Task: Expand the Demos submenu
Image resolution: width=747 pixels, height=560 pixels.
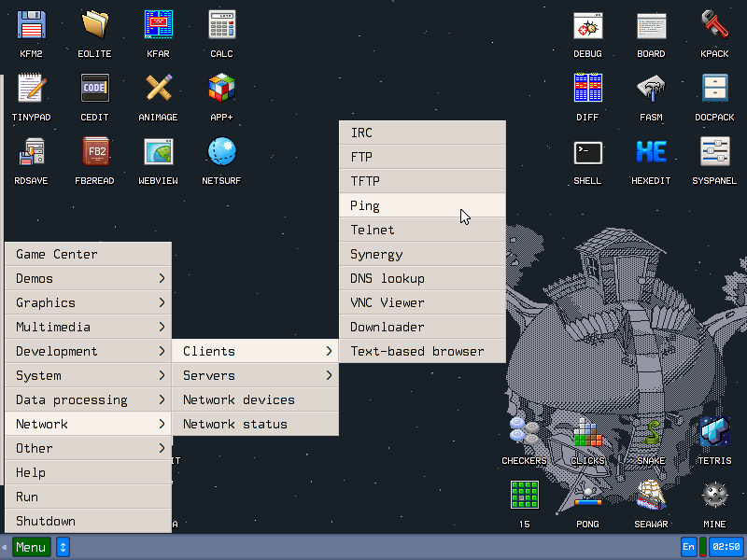Action: [x=88, y=278]
